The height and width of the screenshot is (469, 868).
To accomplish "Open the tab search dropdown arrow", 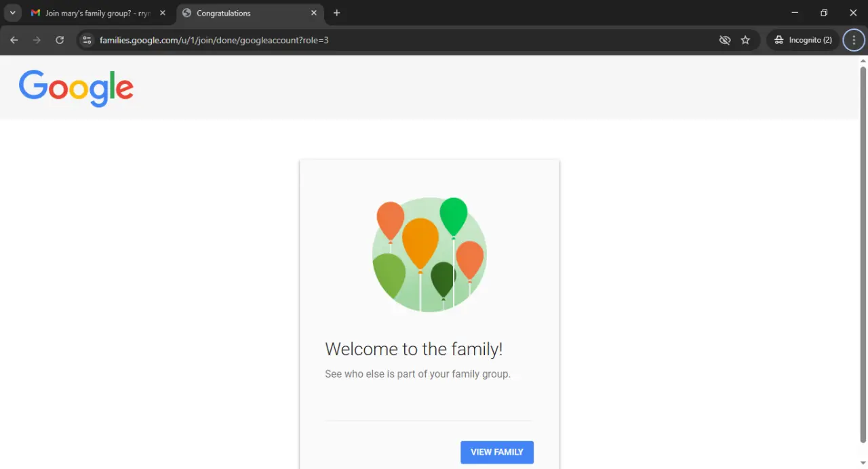I will tap(12, 13).
